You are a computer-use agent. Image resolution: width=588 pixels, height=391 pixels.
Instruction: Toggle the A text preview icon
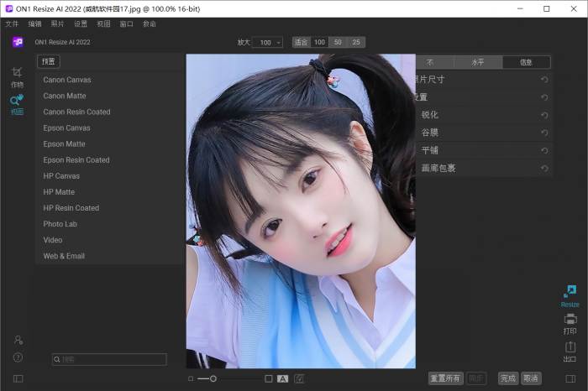tap(283, 379)
